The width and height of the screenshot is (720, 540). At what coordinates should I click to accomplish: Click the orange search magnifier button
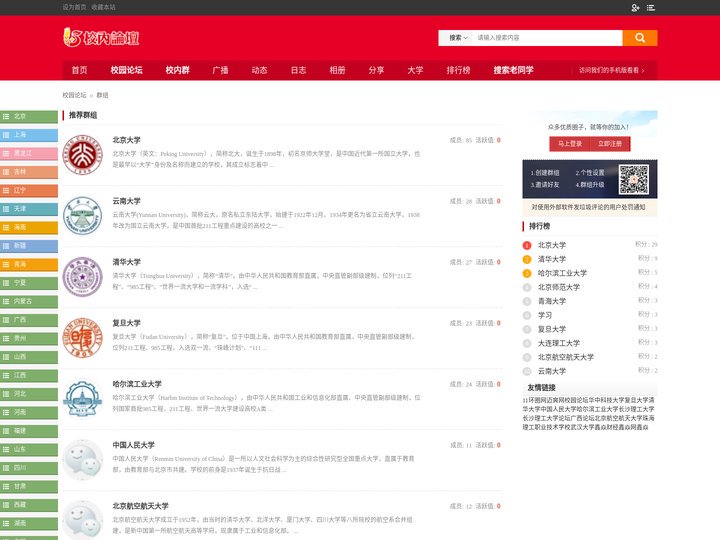tap(640, 38)
